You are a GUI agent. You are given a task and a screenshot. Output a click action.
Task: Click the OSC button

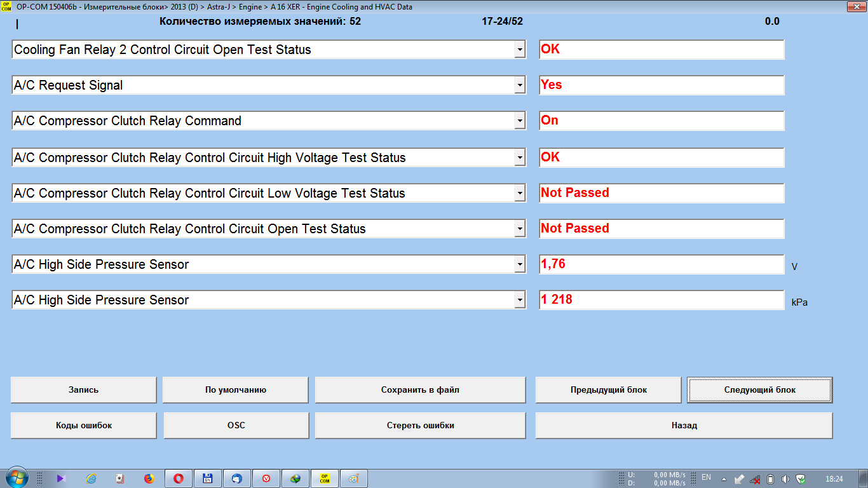tap(236, 426)
